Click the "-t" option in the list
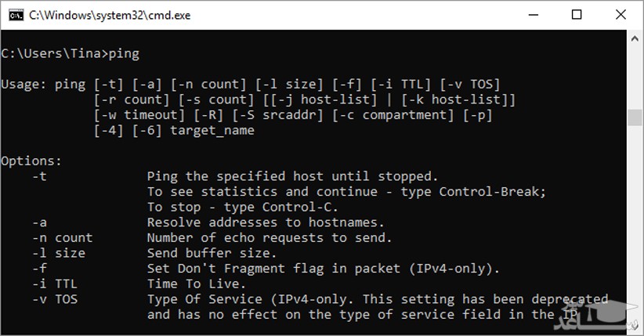This screenshot has height=336, width=644. click(40, 176)
